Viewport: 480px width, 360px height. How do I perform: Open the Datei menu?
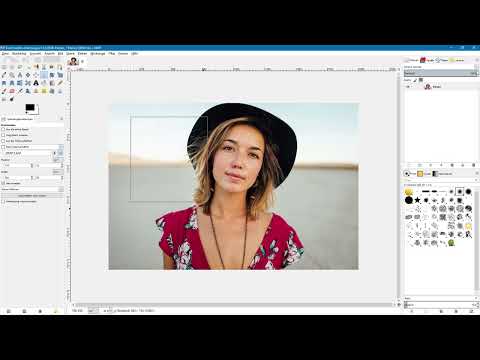click(x=5, y=53)
